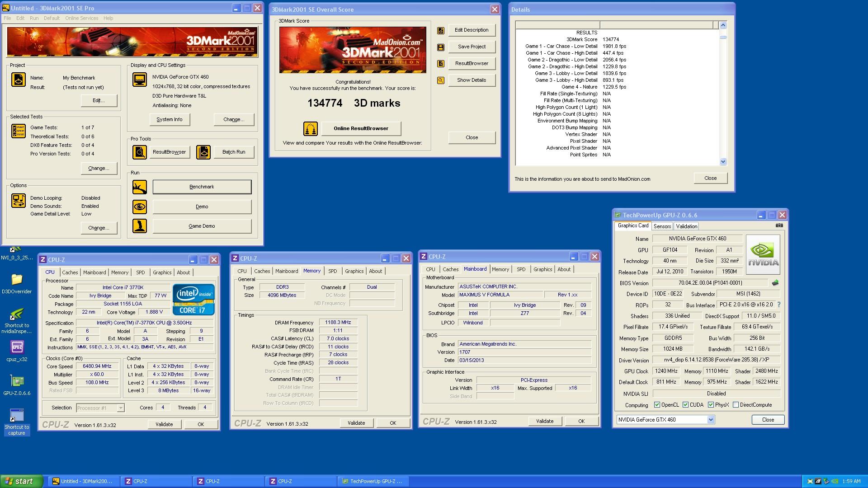
Task: Open the Online Services menu
Action: 81,18
